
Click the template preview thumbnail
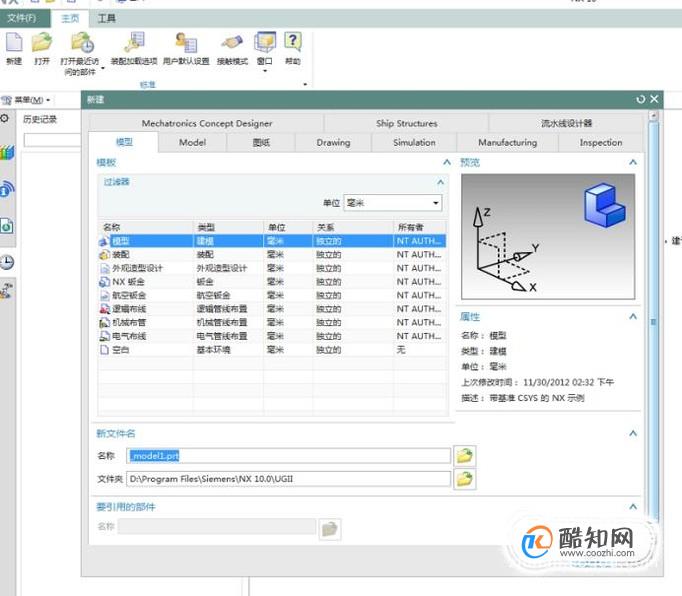click(x=548, y=237)
